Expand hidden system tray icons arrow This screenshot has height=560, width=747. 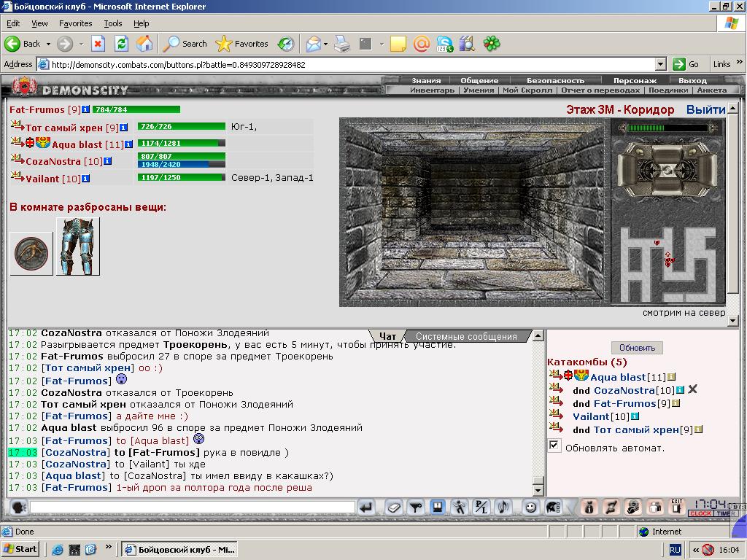click(695, 550)
